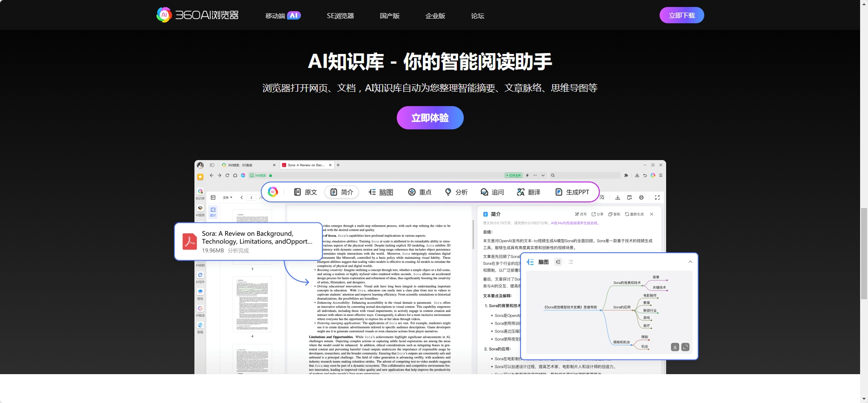868x403 pixels.
Task: Click the undo arrow in the browser toolbar
Action: [645, 175]
